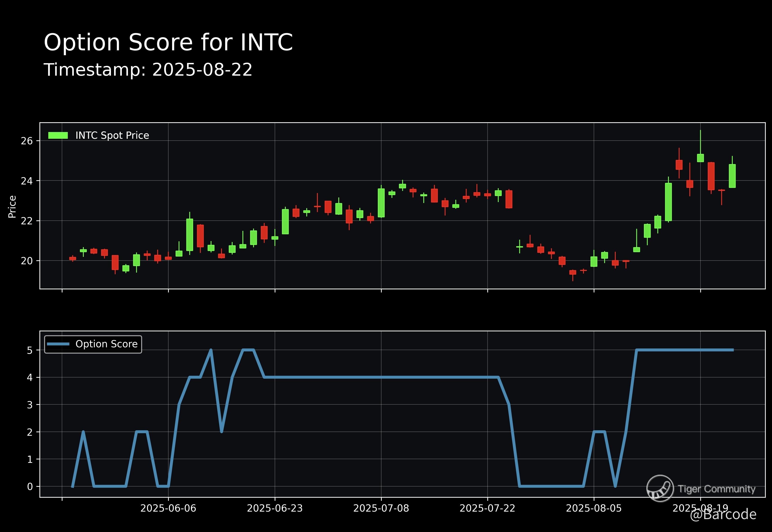
Task: Click the 2025-07-08 x-axis date label
Action: [381, 508]
